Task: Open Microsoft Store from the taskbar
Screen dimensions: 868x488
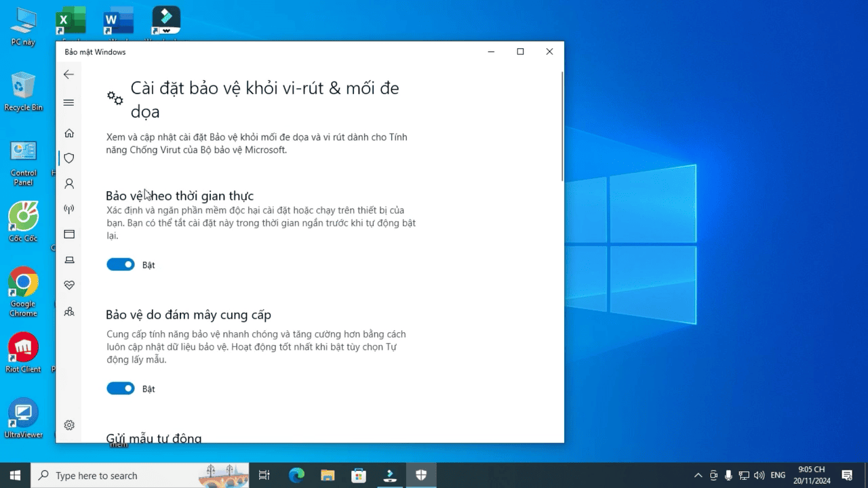Action: 359,475
